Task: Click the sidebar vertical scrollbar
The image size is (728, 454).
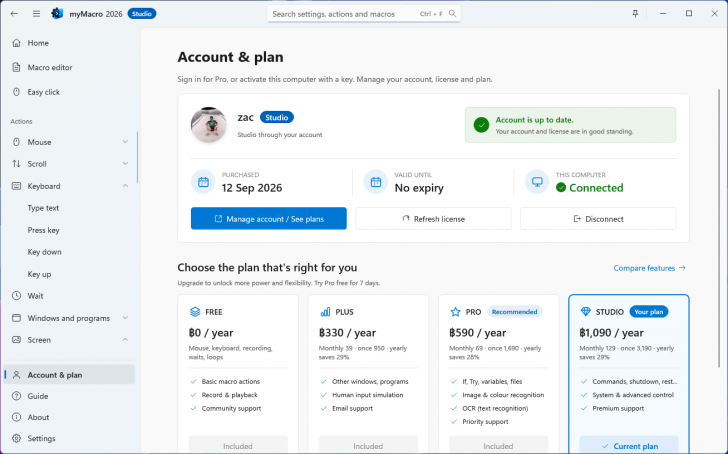Action: pos(137,157)
